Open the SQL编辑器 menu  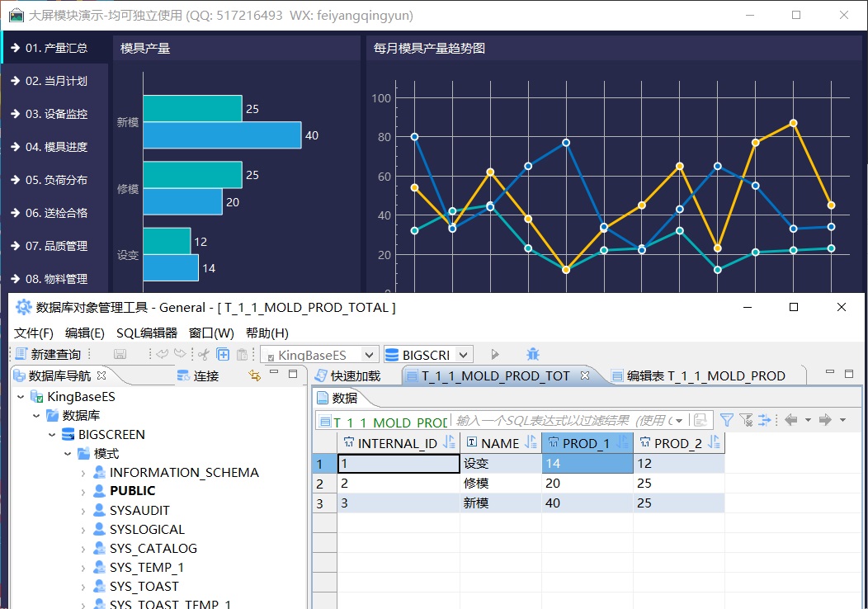coord(146,333)
